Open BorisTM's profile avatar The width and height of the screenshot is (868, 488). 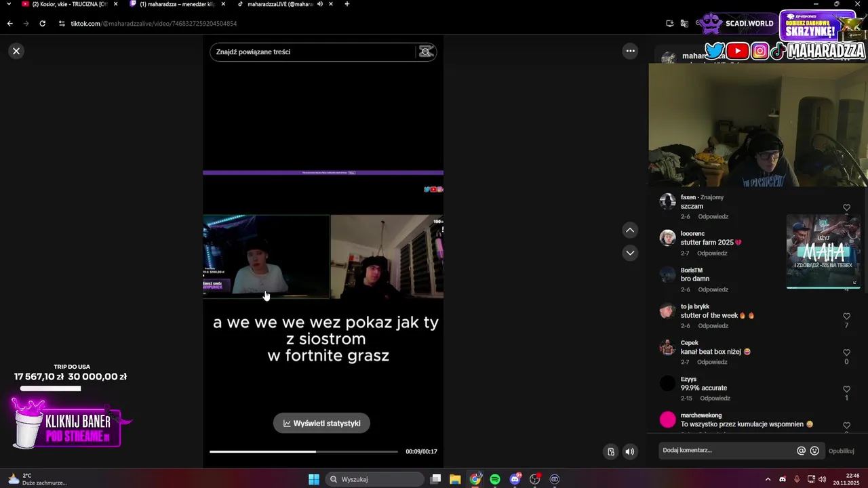[x=668, y=274]
